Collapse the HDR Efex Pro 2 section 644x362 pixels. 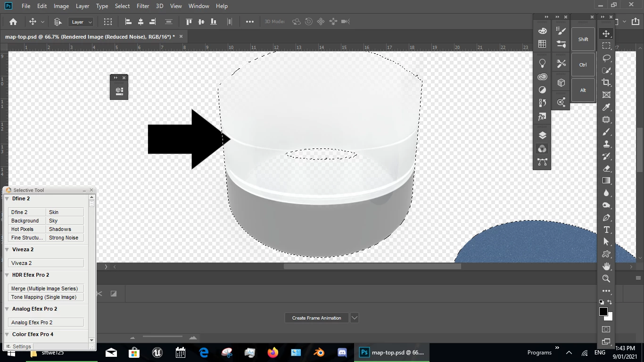click(x=7, y=275)
